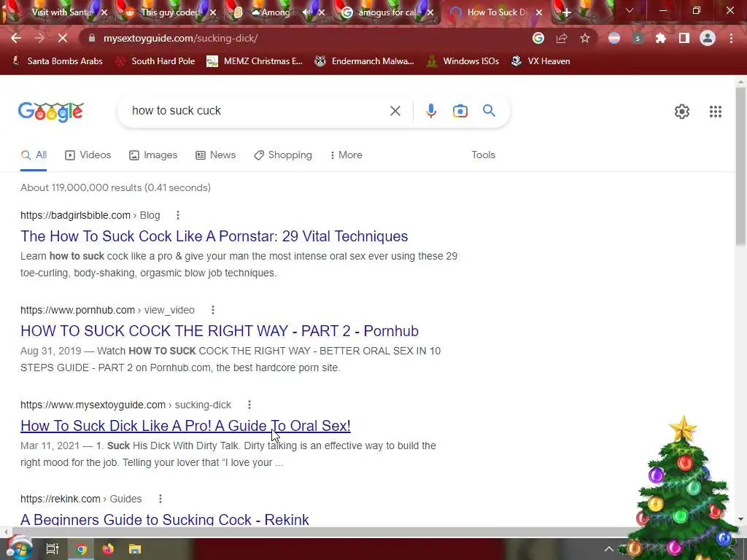View site information via the lock icon
The height and width of the screenshot is (560, 747).
(91, 38)
